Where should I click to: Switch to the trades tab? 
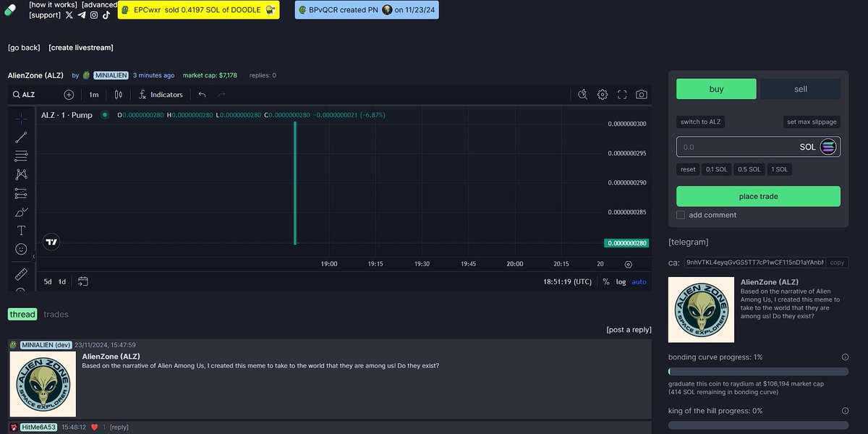pos(56,314)
